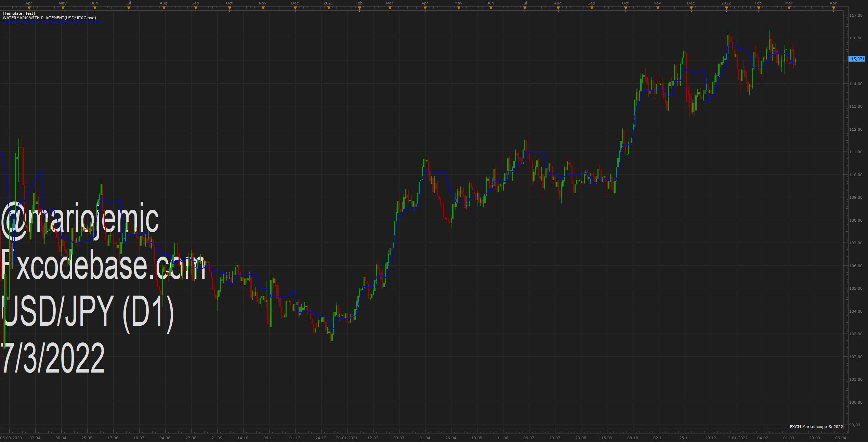The width and height of the screenshot is (868, 442).
Task: Click the 15.09 date axis label
Action: pyautogui.click(x=607, y=438)
